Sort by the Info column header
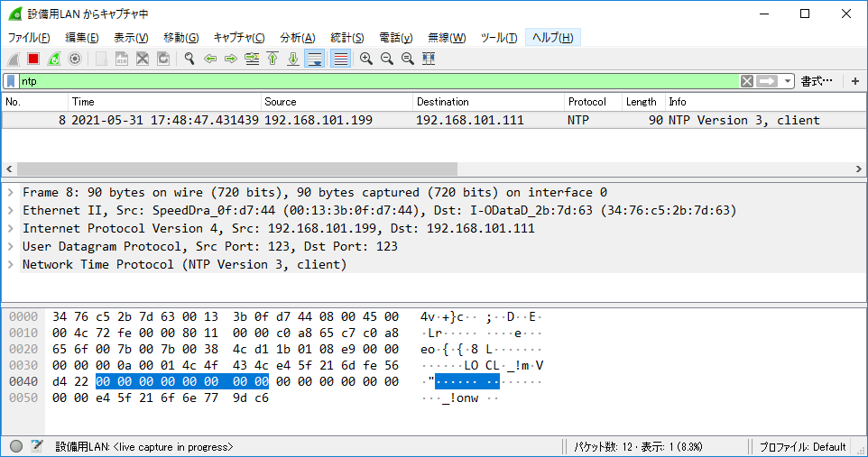 tap(765, 102)
